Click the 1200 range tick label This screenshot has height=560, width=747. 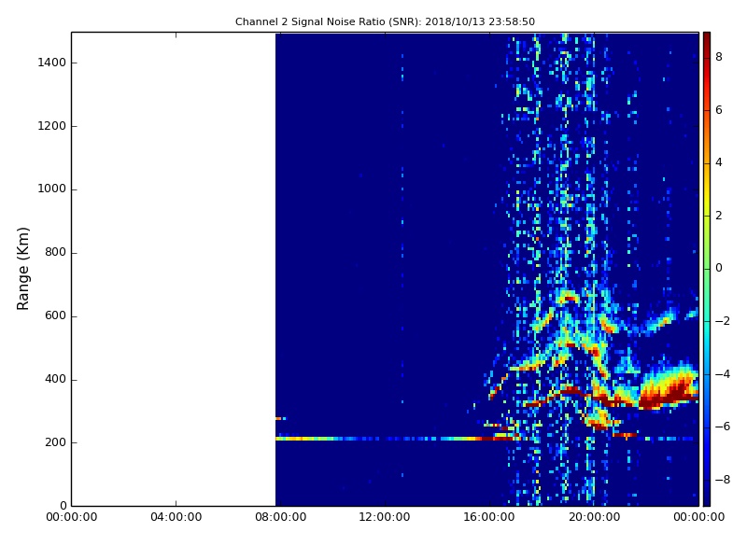(52, 126)
